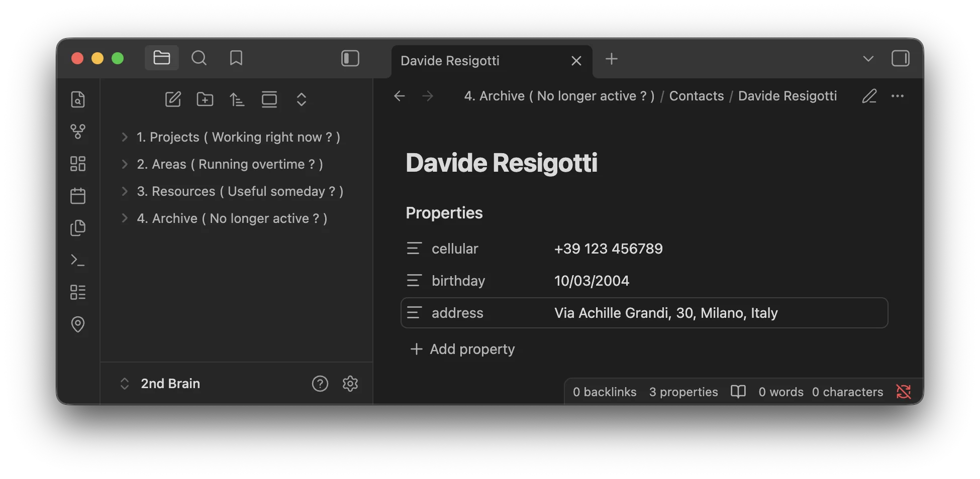This screenshot has width=980, height=479.
Task: Create a new folder icon
Action: point(205,99)
